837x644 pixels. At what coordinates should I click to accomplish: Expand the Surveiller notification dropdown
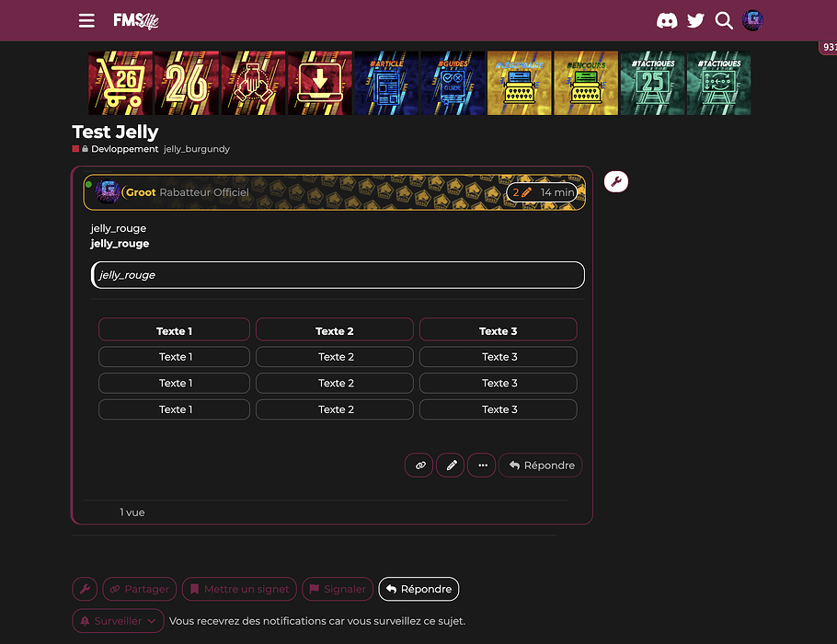pos(118,621)
